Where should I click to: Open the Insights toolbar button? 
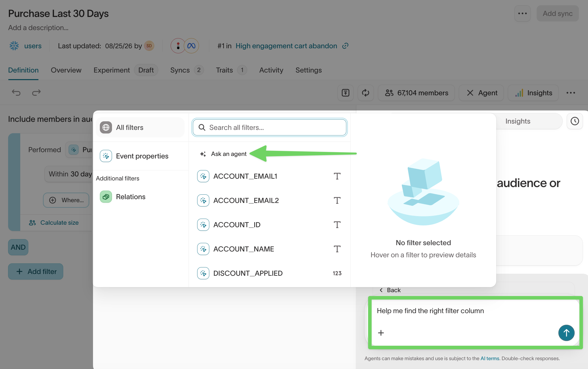coord(533,93)
